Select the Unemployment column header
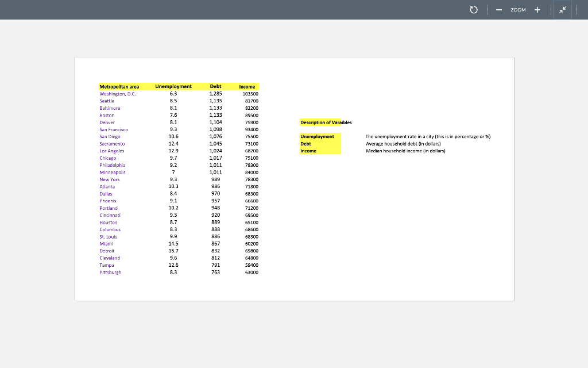 (173, 86)
